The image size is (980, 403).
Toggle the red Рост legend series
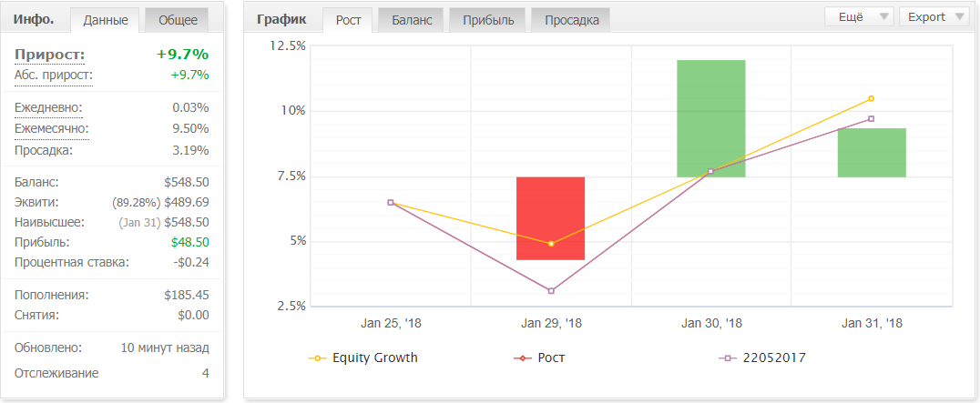[539, 358]
